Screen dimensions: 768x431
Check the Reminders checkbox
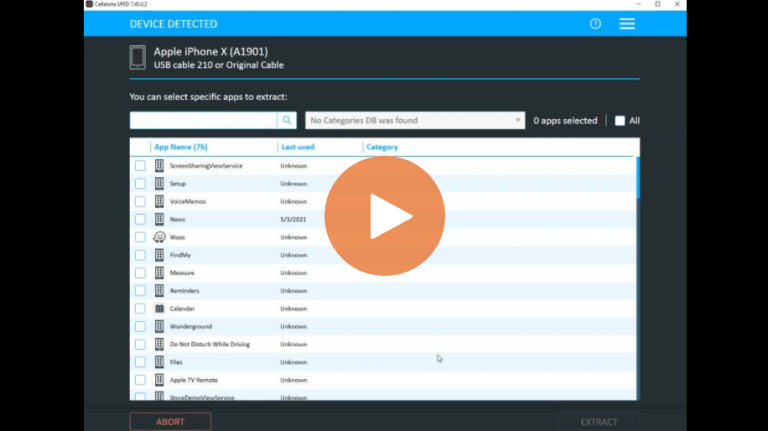(140, 291)
